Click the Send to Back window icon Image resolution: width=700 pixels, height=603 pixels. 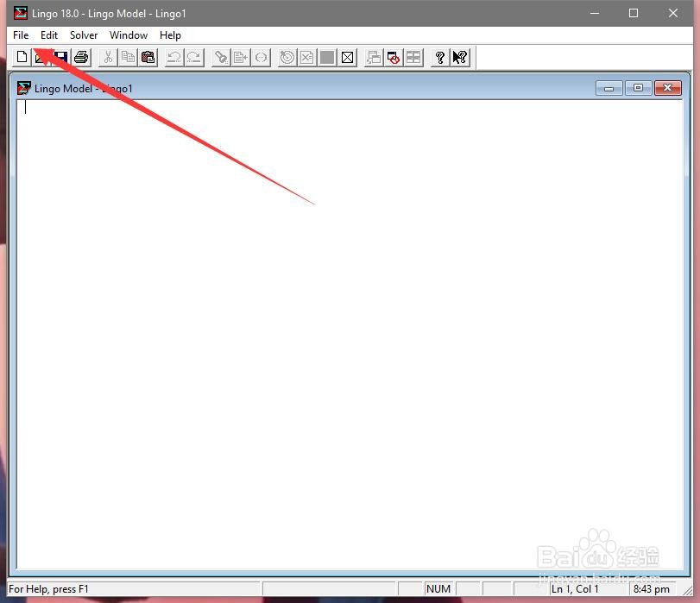(x=374, y=57)
